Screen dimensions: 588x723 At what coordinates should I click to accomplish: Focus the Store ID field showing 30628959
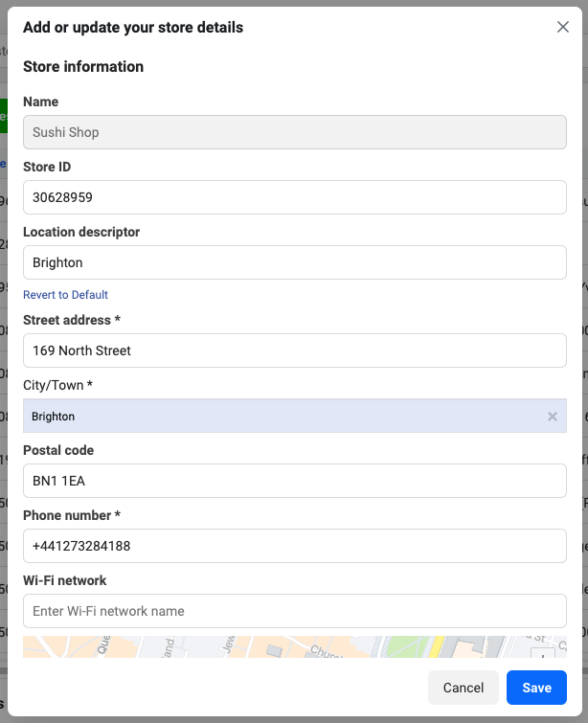[295, 197]
